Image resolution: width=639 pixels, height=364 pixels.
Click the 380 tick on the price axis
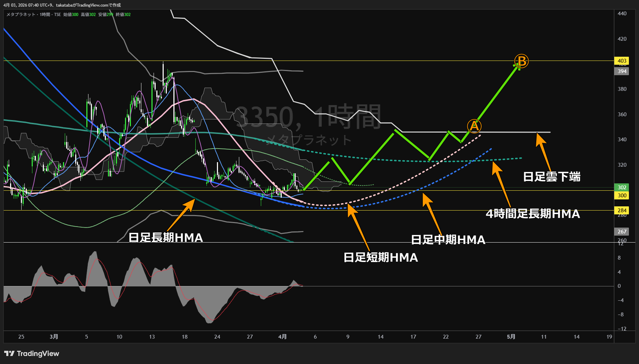pyautogui.click(x=622, y=89)
